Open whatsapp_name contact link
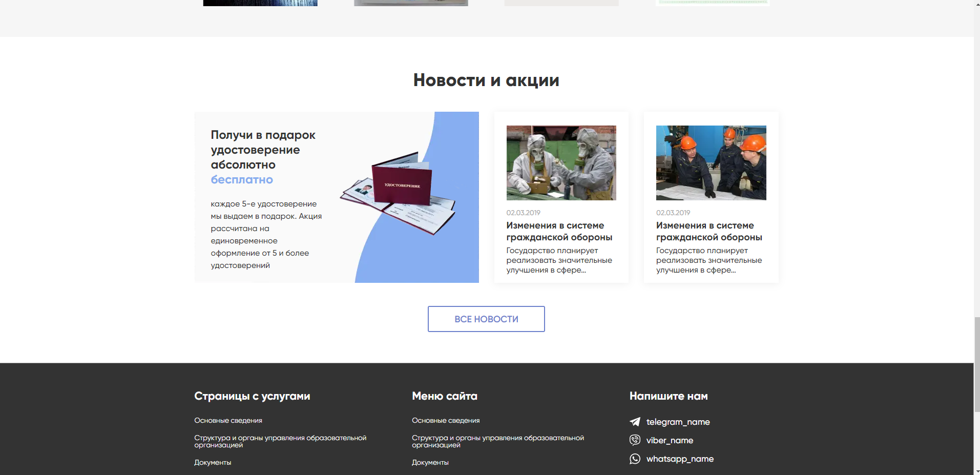The width and height of the screenshot is (980, 475). pyautogui.click(x=680, y=459)
